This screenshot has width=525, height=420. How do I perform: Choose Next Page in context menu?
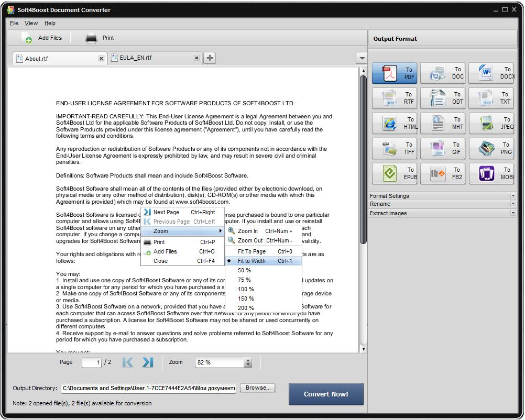[182, 212]
